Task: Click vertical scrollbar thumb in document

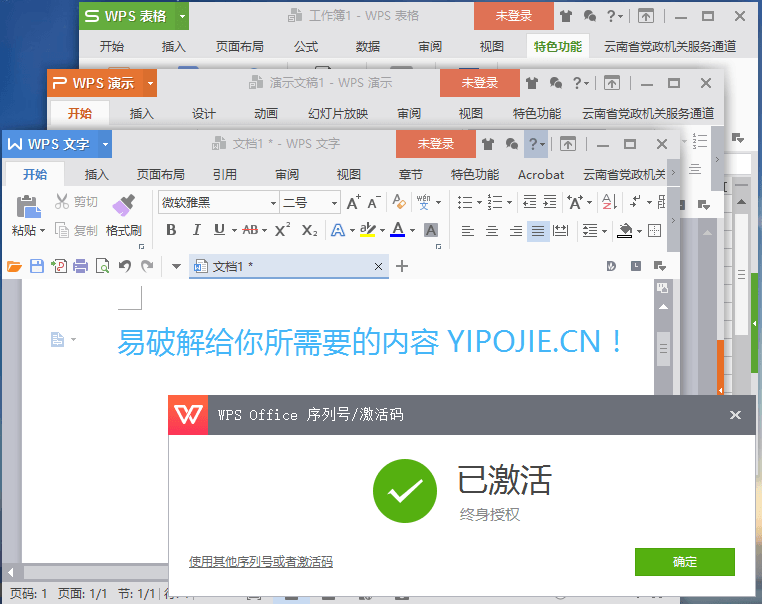Action: [663, 349]
